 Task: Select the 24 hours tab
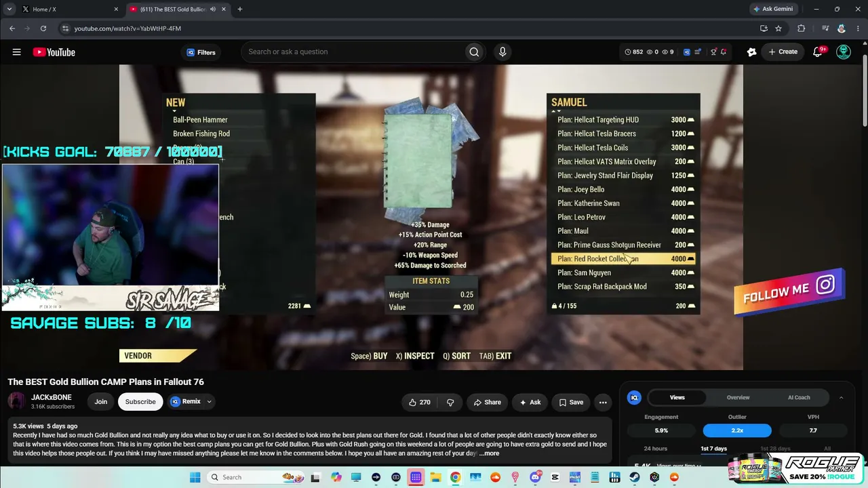tap(656, 449)
